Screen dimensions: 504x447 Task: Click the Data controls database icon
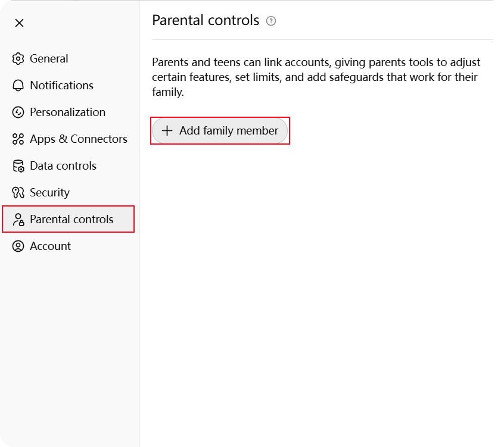[x=18, y=165]
